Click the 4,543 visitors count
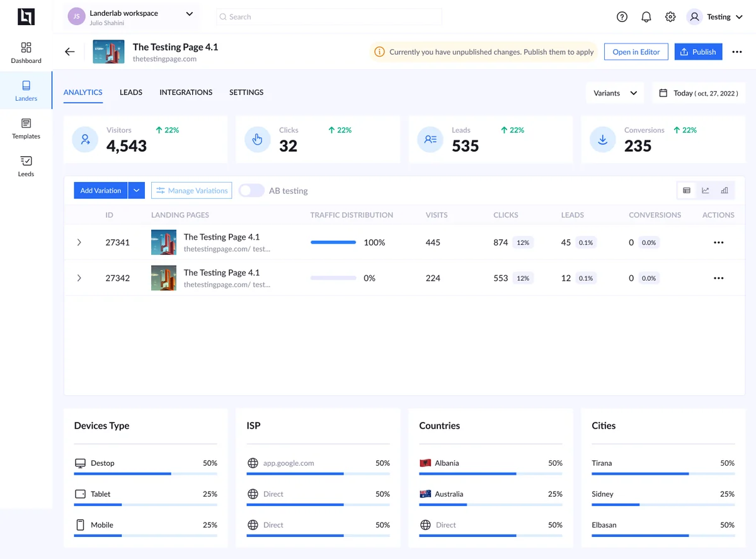Screen dimensions: 756x559 [127, 146]
